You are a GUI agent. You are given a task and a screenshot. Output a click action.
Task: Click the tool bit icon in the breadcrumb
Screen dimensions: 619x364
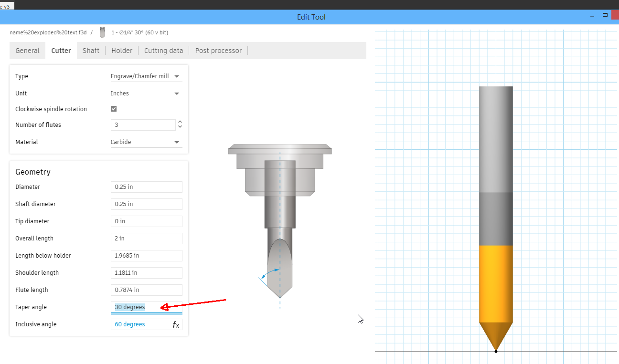click(x=102, y=32)
